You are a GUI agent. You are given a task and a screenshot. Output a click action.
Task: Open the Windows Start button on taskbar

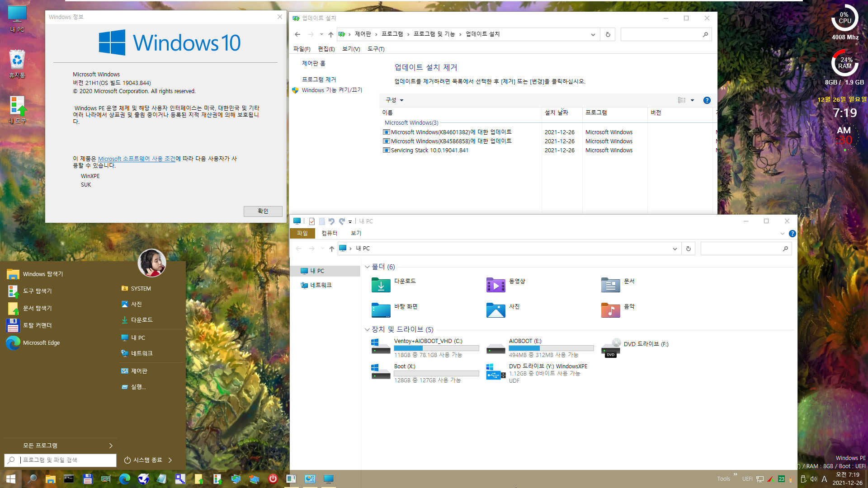[11, 479]
